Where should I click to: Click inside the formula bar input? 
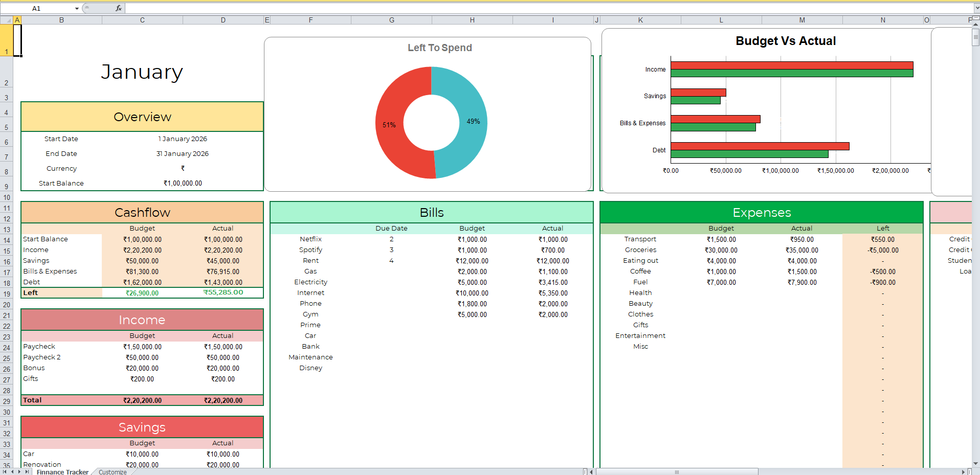coord(549,8)
